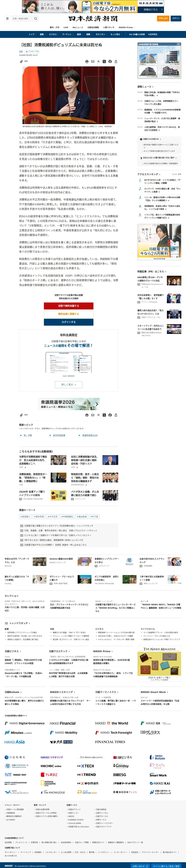Click the #高市早苗 keyword tag

click(39, 517)
